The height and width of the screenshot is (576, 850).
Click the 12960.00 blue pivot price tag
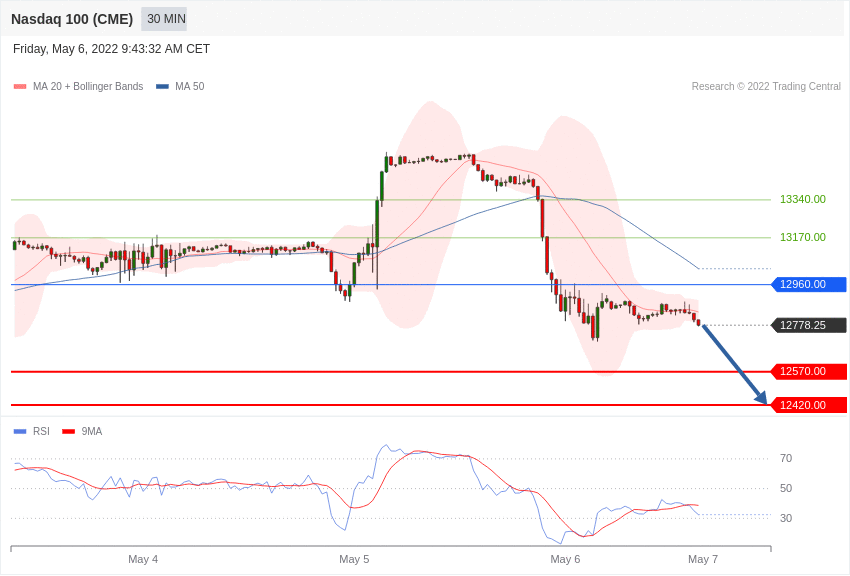point(808,284)
